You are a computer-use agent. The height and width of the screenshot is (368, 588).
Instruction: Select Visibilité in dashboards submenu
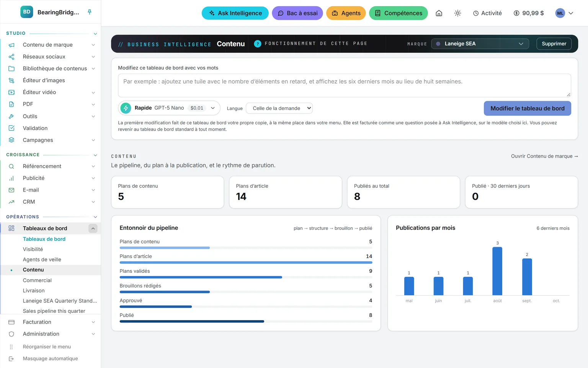33,249
